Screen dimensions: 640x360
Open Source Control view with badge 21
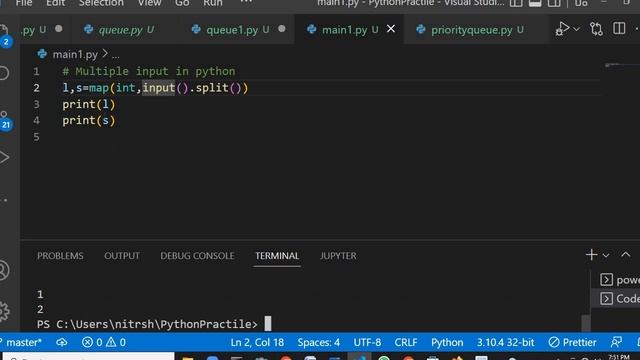(x=5, y=120)
